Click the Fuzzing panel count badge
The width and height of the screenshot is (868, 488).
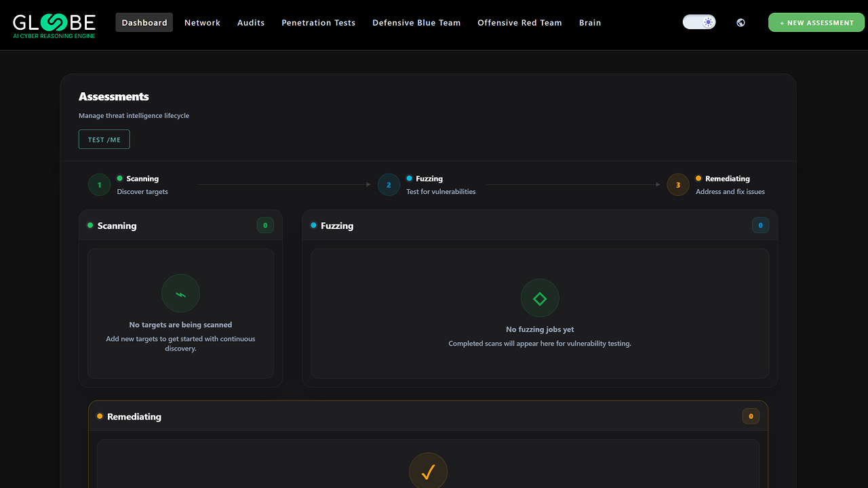(760, 225)
